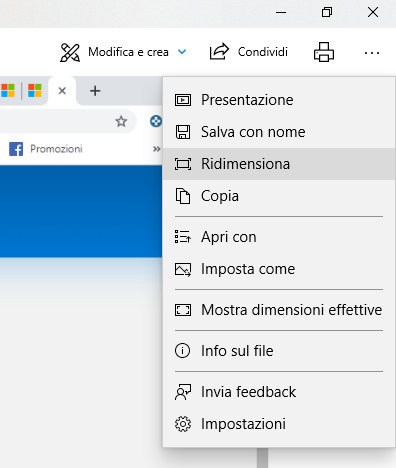Image resolution: width=396 pixels, height=468 pixels.
Task: Click the blue extension icon beside the address bar
Action: (x=156, y=121)
